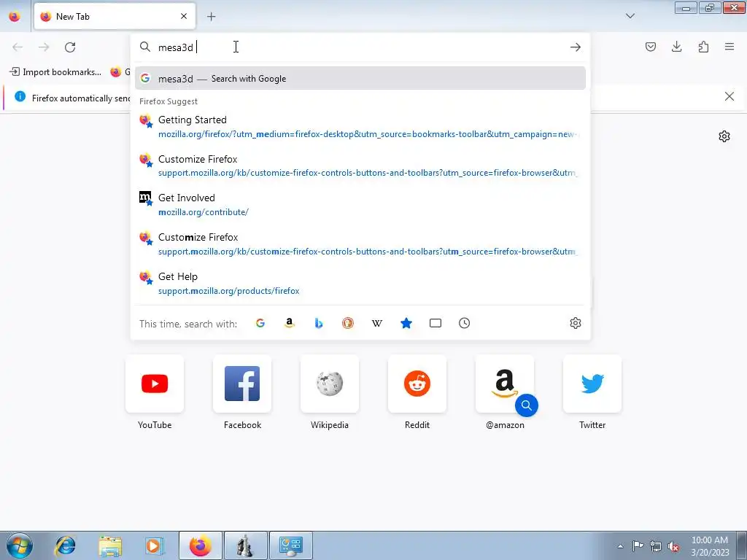Open the Control Panel taskbar item
The image size is (747, 560).
click(291, 545)
